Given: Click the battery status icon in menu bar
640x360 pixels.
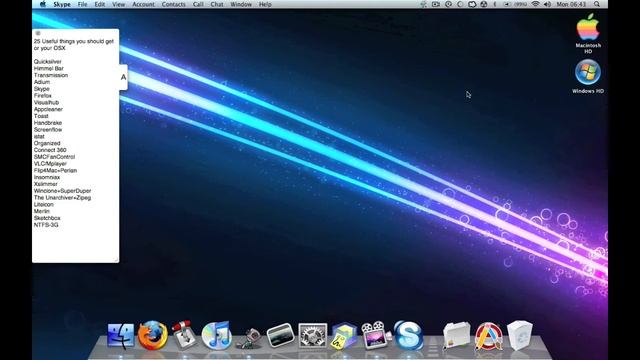Looking at the screenshot, I should click(516, 4).
